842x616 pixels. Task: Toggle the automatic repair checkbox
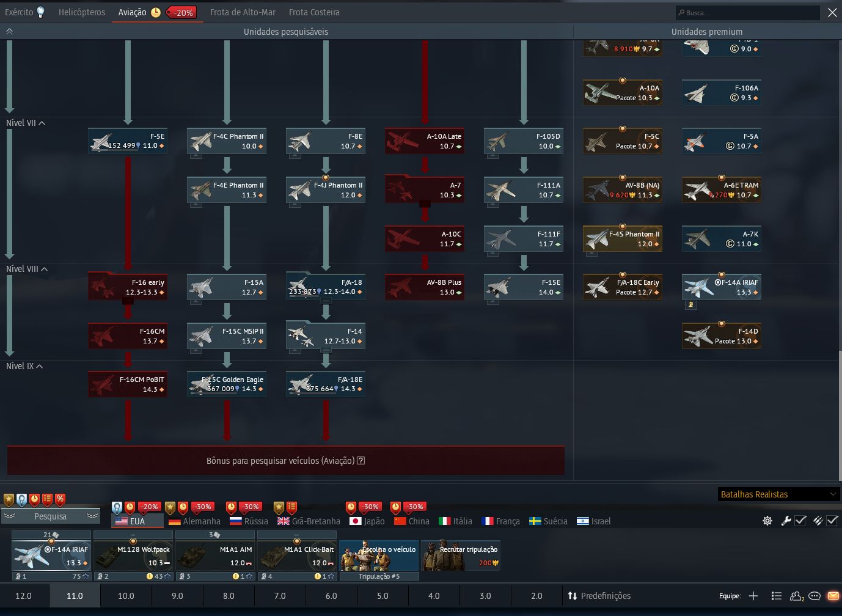click(800, 521)
